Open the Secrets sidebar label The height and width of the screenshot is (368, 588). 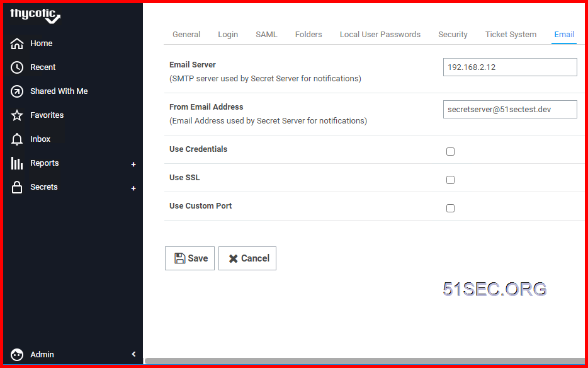point(44,187)
